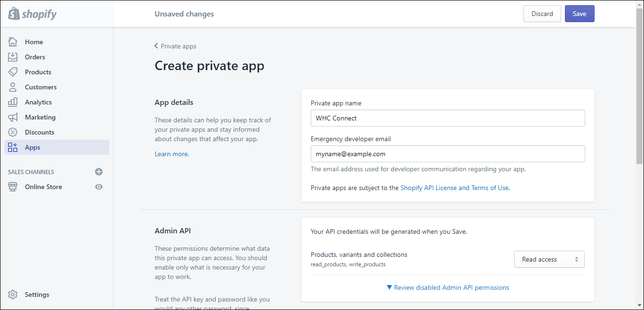Open the Learn more link

tap(171, 153)
